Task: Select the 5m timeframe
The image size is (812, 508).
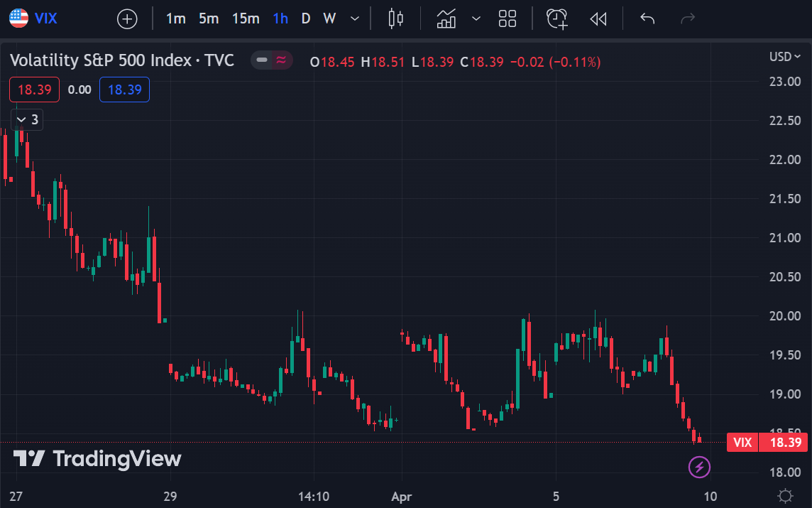Action: 209,18
